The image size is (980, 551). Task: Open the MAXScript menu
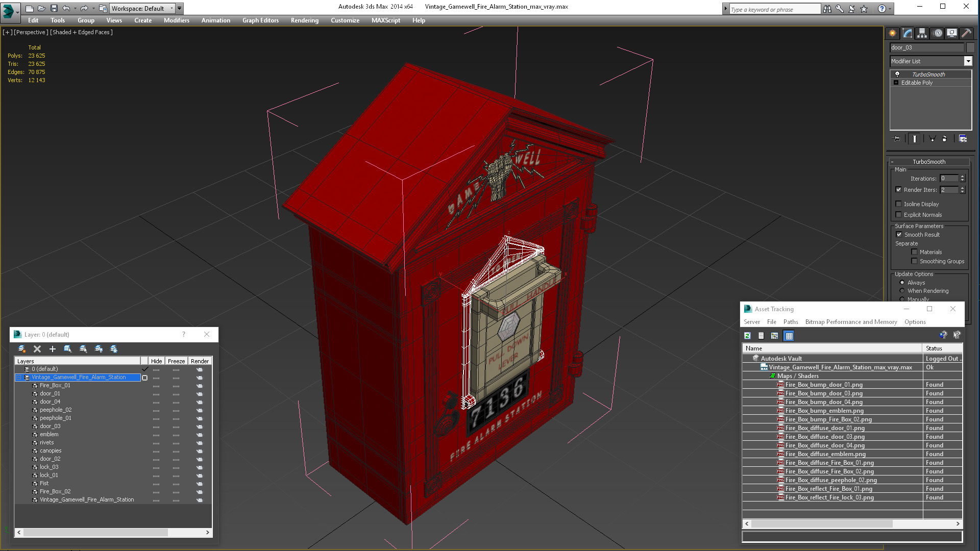click(x=386, y=20)
